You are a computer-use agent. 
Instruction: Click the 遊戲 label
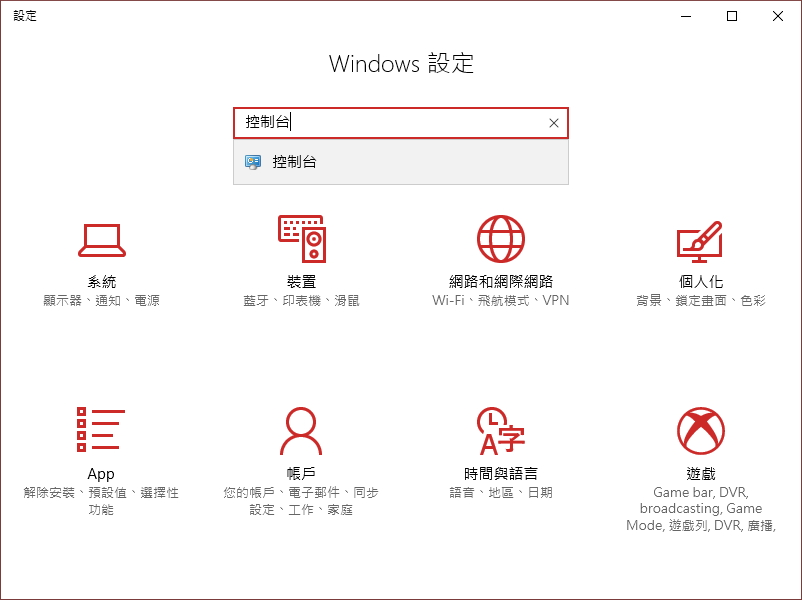click(701, 474)
